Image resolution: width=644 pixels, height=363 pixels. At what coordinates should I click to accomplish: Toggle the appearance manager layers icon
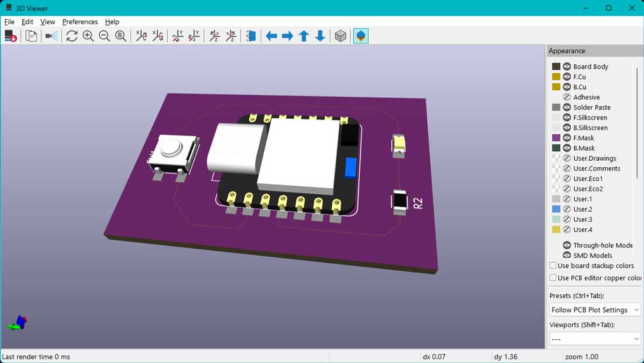360,36
